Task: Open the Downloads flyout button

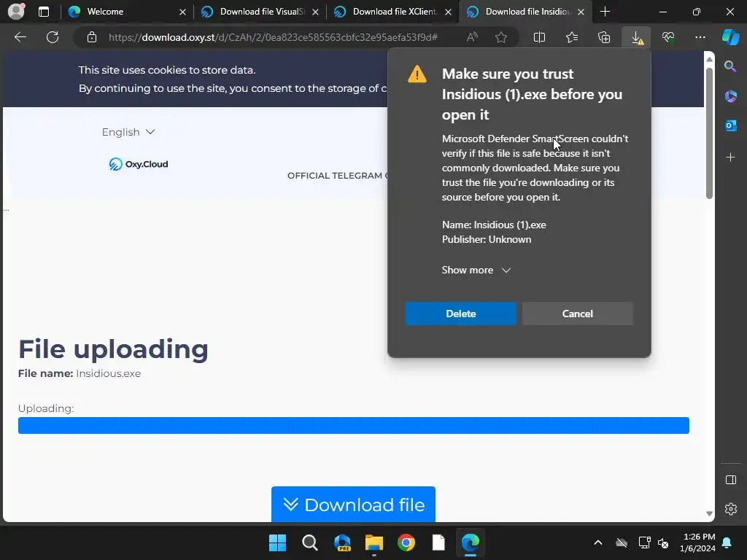Action: 636,37
